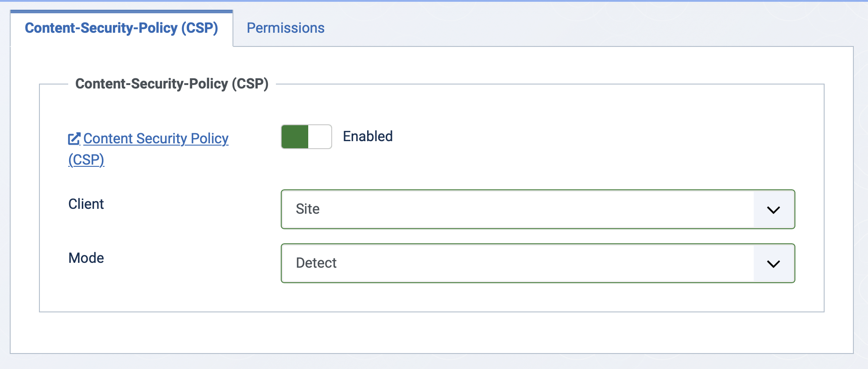Expand the Site option list
868x369 pixels.
point(538,209)
